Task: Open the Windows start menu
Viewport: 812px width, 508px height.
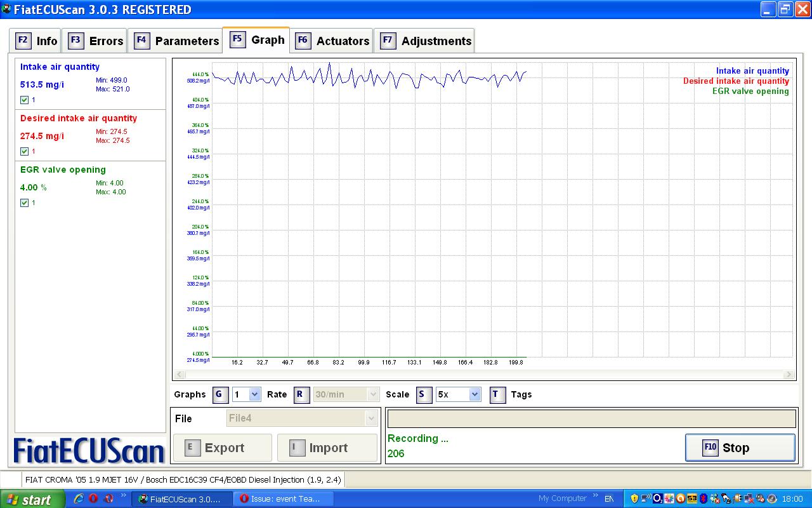Action: (32, 499)
